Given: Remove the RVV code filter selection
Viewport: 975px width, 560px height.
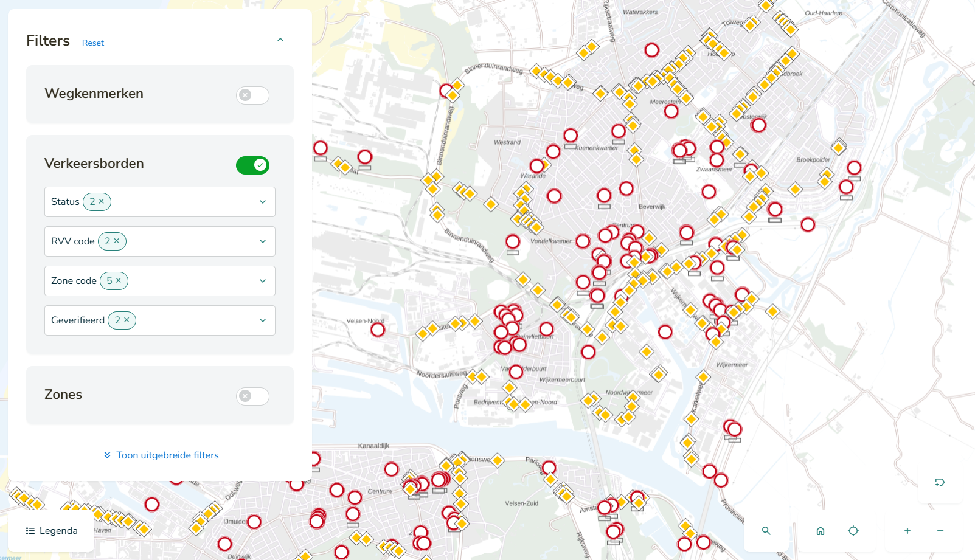Looking at the screenshot, I should click(x=117, y=241).
